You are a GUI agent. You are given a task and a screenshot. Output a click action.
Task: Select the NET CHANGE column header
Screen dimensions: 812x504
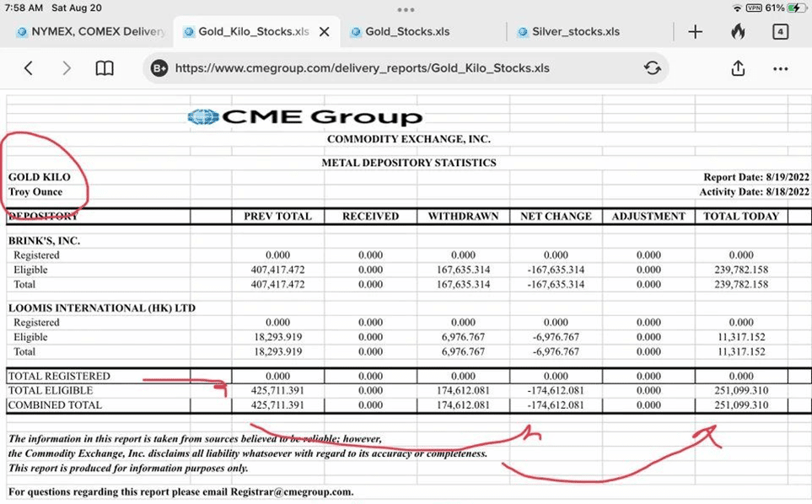[x=556, y=217]
